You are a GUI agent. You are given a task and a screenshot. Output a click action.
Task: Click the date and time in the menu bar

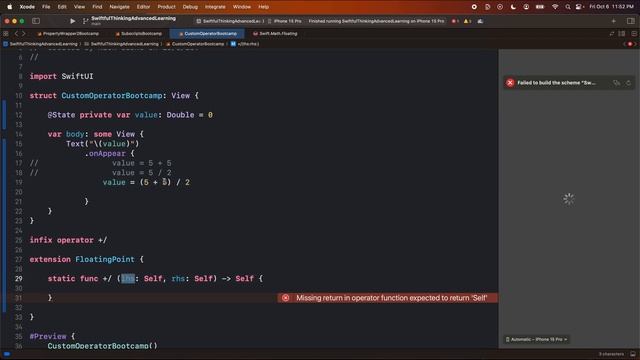pos(611,7)
